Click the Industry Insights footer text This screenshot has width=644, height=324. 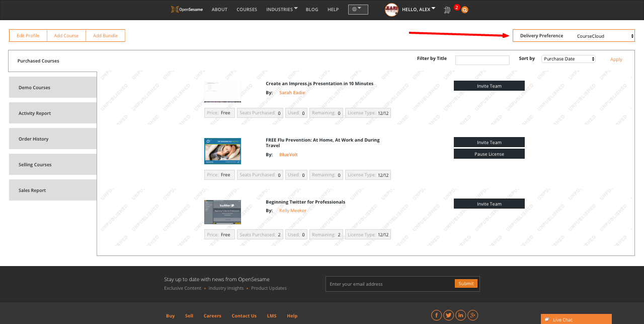click(226, 288)
